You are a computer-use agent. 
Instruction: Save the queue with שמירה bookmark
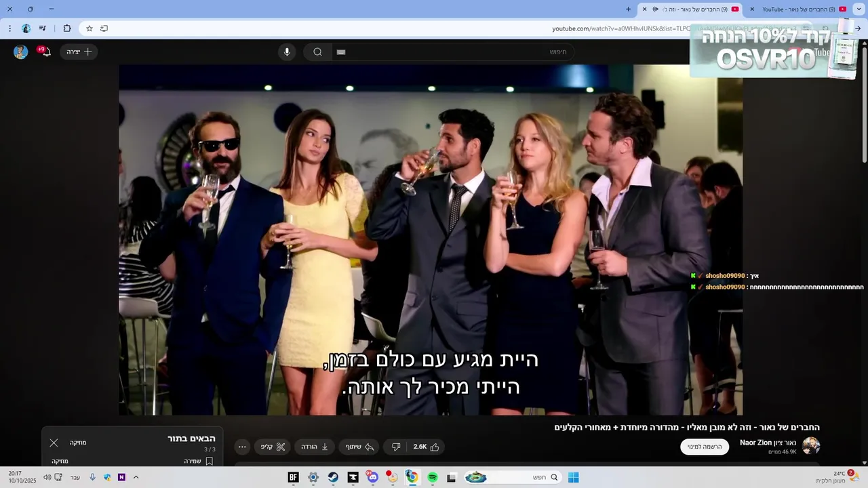[198, 461]
